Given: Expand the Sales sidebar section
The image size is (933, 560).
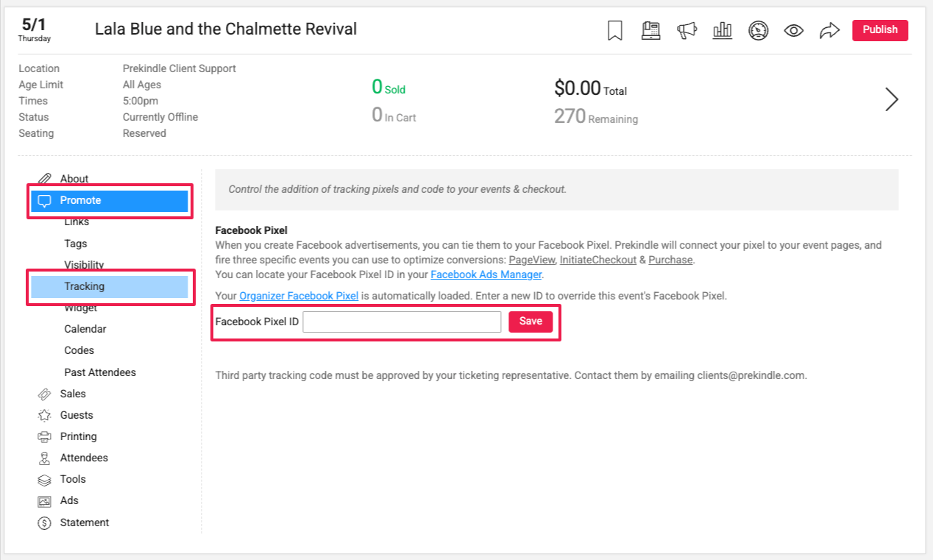Looking at the screenshot, I should 73,394.
